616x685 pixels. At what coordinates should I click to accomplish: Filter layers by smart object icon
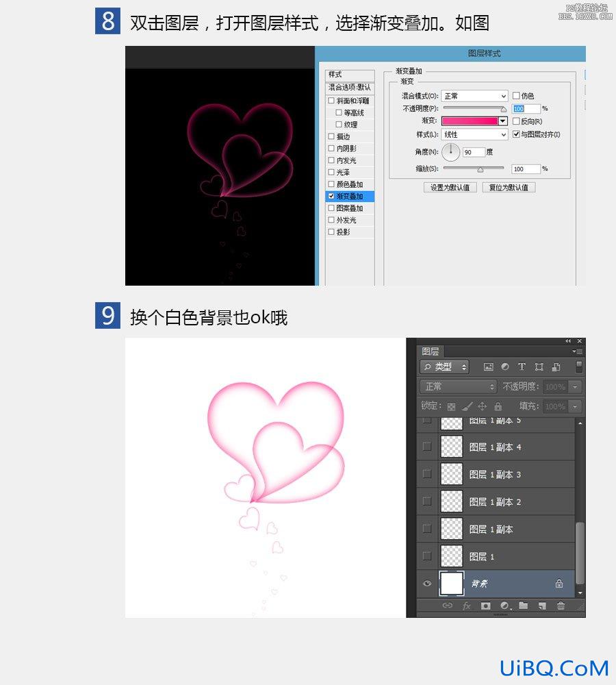pyautogui.click(x=556, y=367)
